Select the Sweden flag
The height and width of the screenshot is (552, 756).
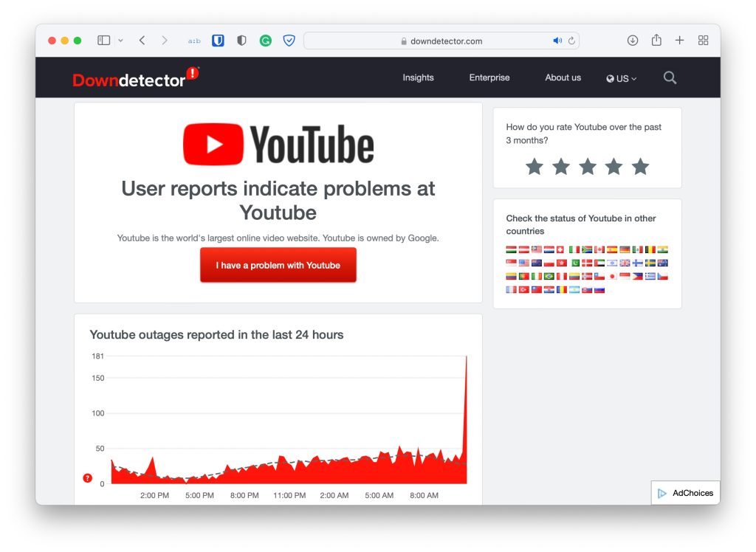(650, 263)
